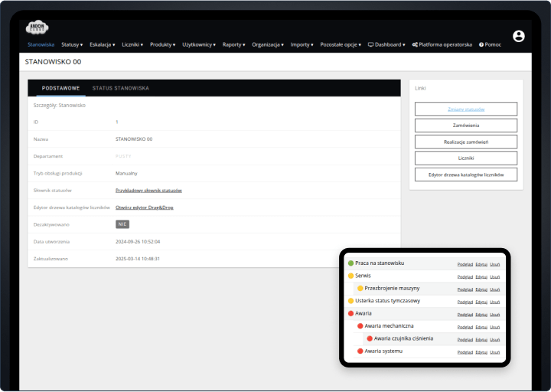
Task: Expand the Pozostałe opcje dropdown
Action: click(341, 44)
